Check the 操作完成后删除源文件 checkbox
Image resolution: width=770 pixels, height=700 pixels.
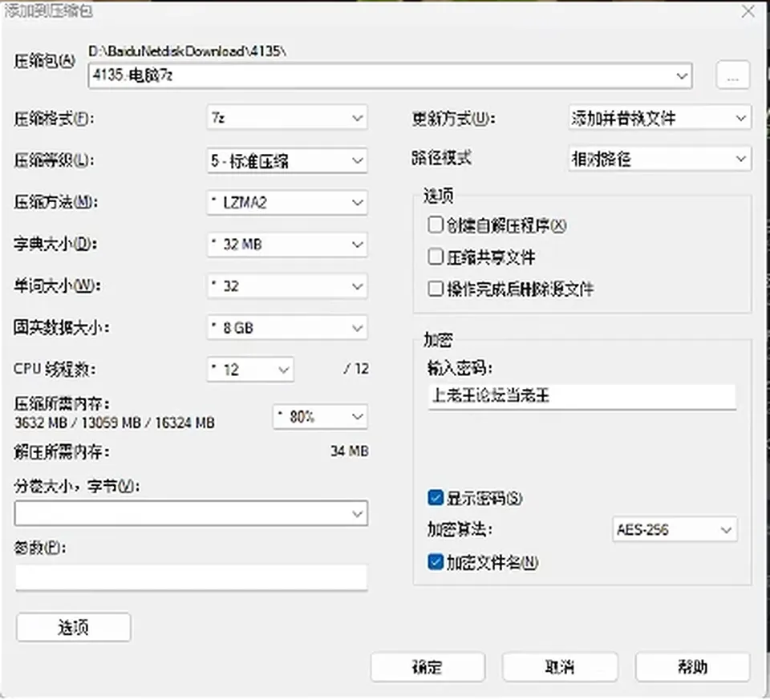point(435,289)
